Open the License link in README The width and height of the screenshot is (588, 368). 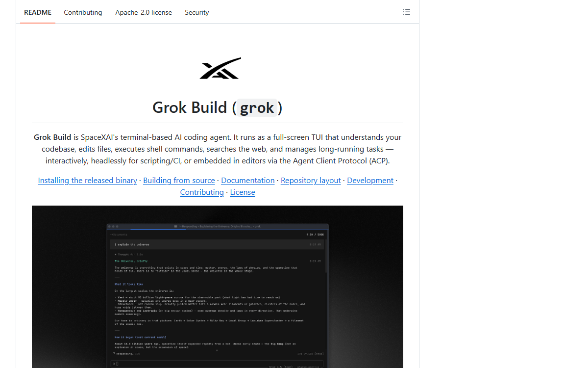point(243,192)
